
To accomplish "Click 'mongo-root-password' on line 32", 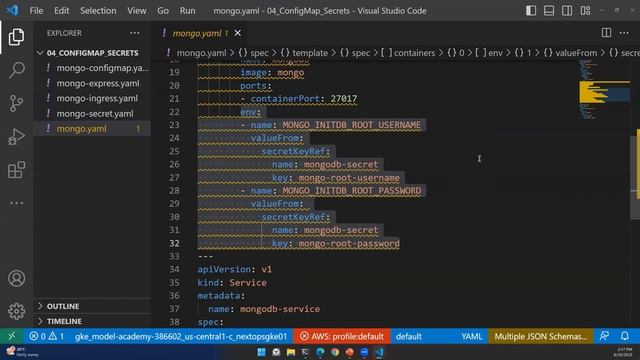I will (349, 243).
